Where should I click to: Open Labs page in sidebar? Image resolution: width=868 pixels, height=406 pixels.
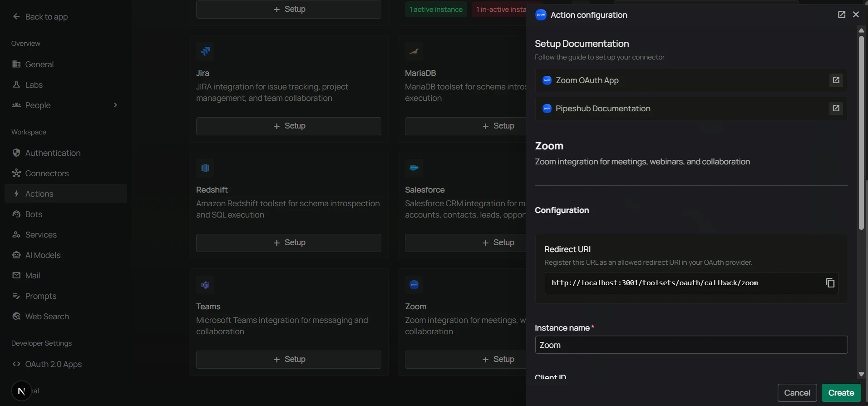click(66, 85)
